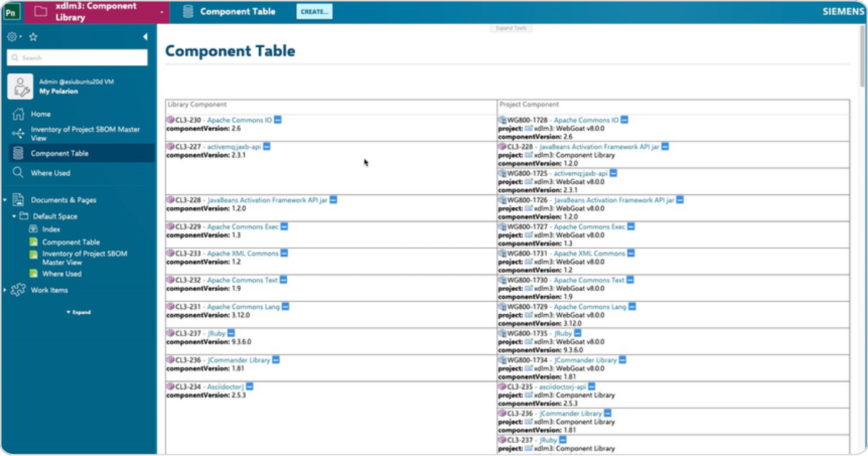Click the blue icon after WG800-1727 Apache Commons Exec

pyautogui.click(x=631, y=227)
